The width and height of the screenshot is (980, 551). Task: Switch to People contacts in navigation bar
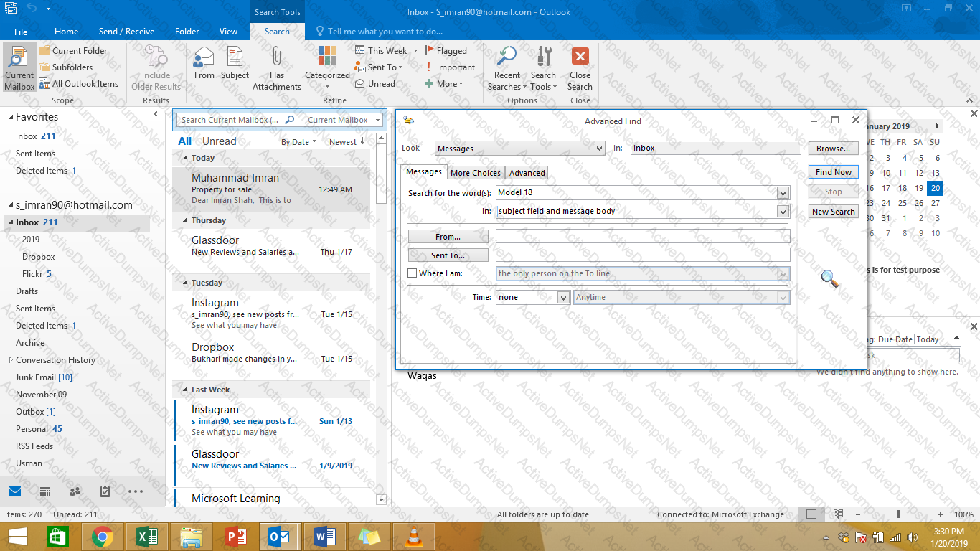pyautogui.click(x=75, y=491)
